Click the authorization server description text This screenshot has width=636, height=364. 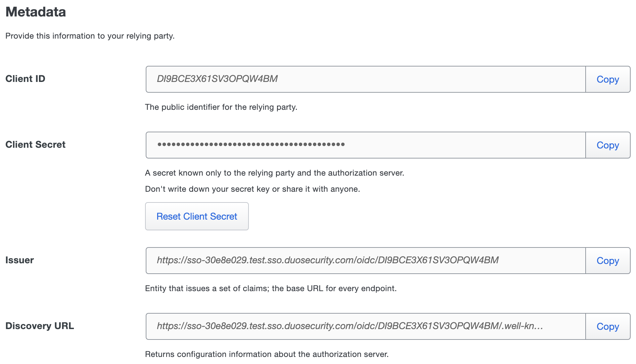click(x=267, y=354)
